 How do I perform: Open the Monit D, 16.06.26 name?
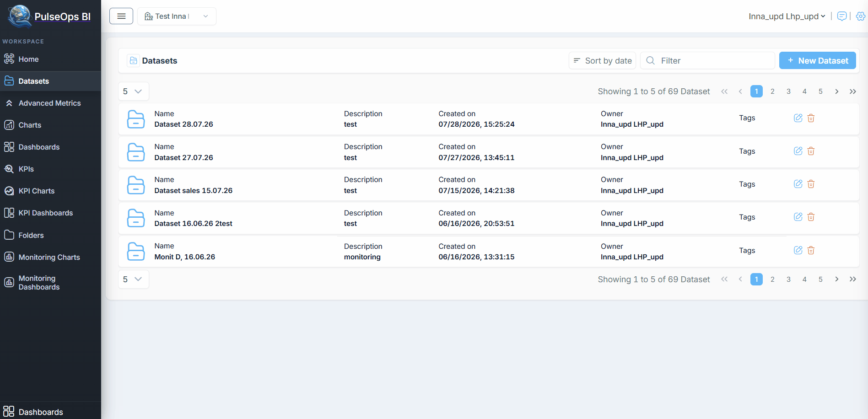point(184,257)
